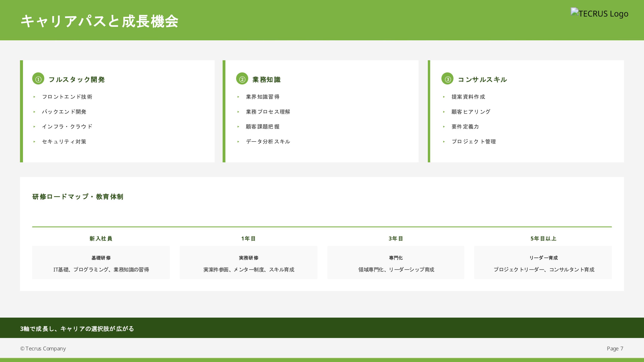Select the コンサルスキル card heading
The width and height of the screenshot is (644, 362).
482,79
